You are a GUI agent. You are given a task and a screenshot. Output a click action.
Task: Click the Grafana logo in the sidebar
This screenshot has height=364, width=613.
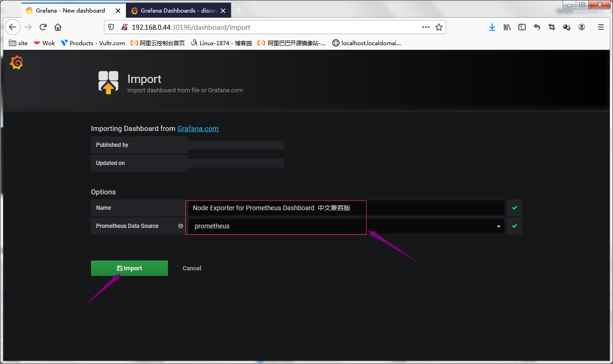tap(16, 62)
